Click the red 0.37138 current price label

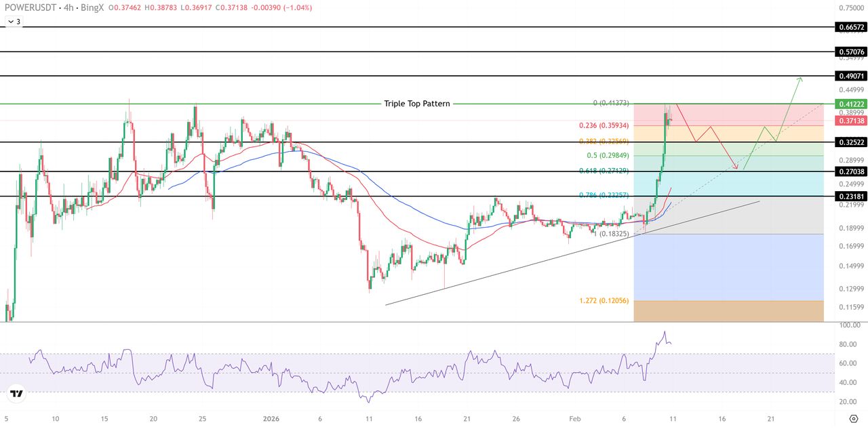click(x=851, y=120)
